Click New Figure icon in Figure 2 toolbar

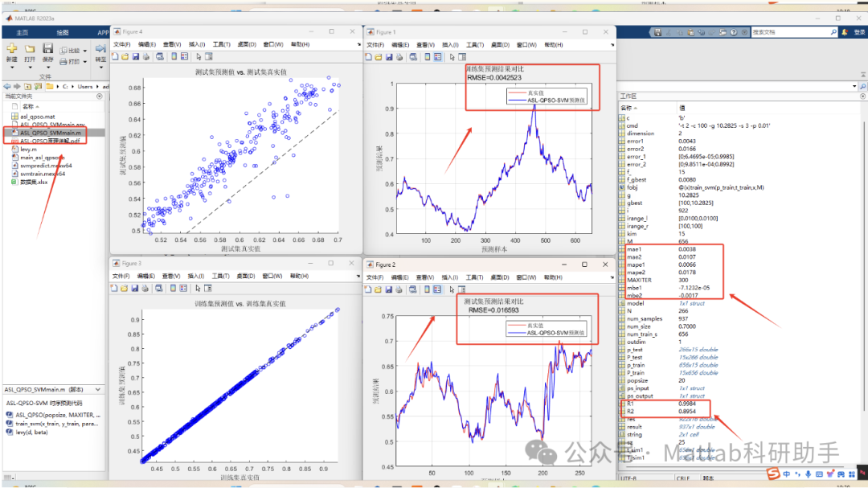[368, 289]
